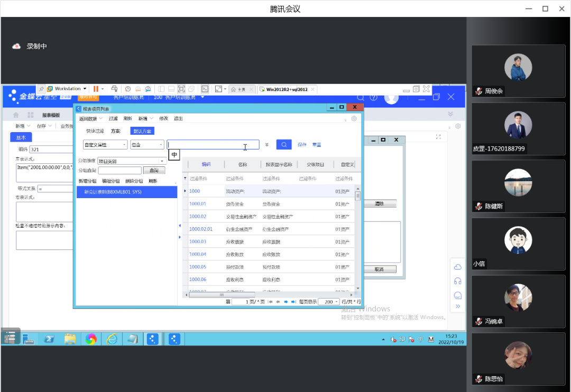Select tree node 新会计准则(BBXMLB01_SYS)
The height and width of the screenshot is (392, 571).
[127, 192]
